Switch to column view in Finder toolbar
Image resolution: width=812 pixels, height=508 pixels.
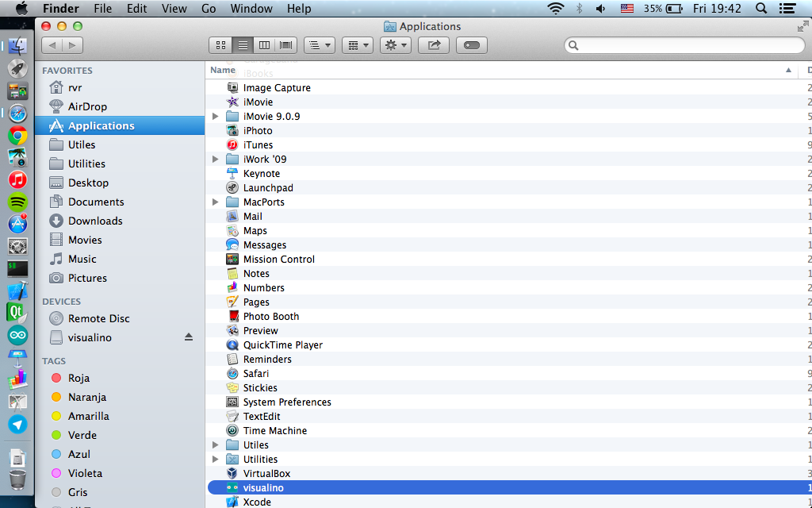[x=264, y=45]
